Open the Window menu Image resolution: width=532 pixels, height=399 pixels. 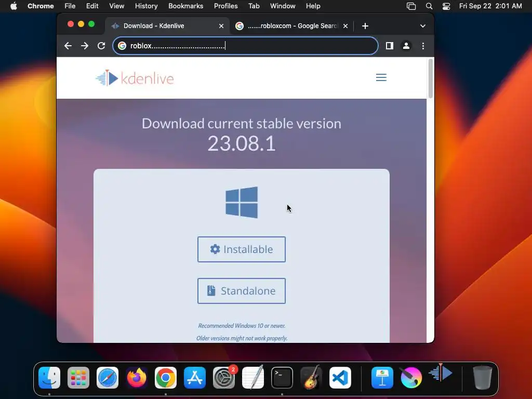point(283,6)
